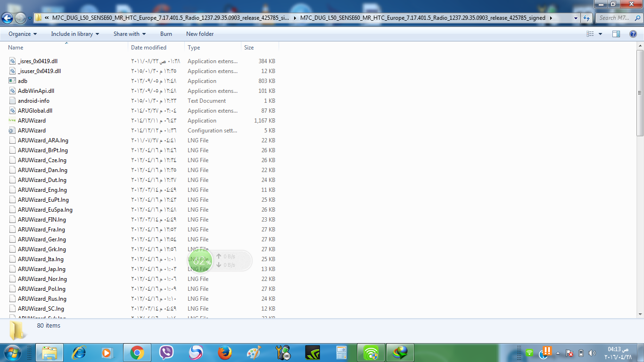Select the ARUGlobal.dll file icon
Screen dimensions: 644x362
[x=13, y=111]
